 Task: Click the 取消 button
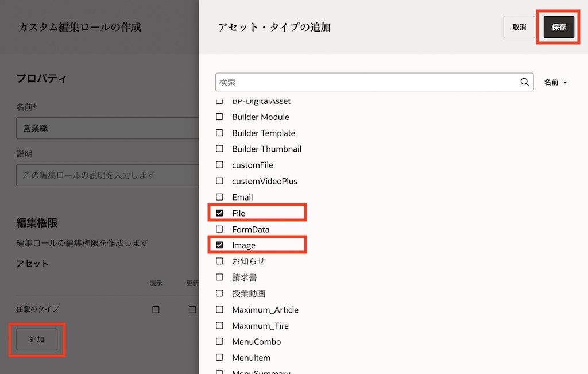pos(519,27)
